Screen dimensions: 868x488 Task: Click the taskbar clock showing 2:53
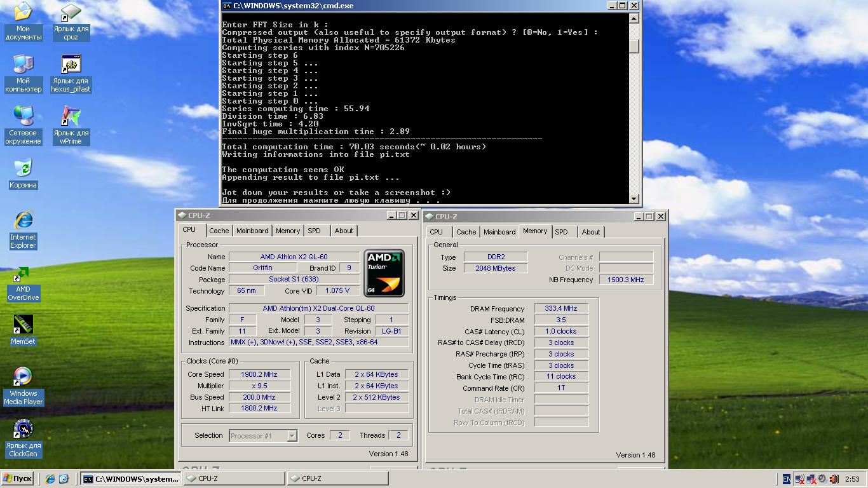tap(853, 479)
